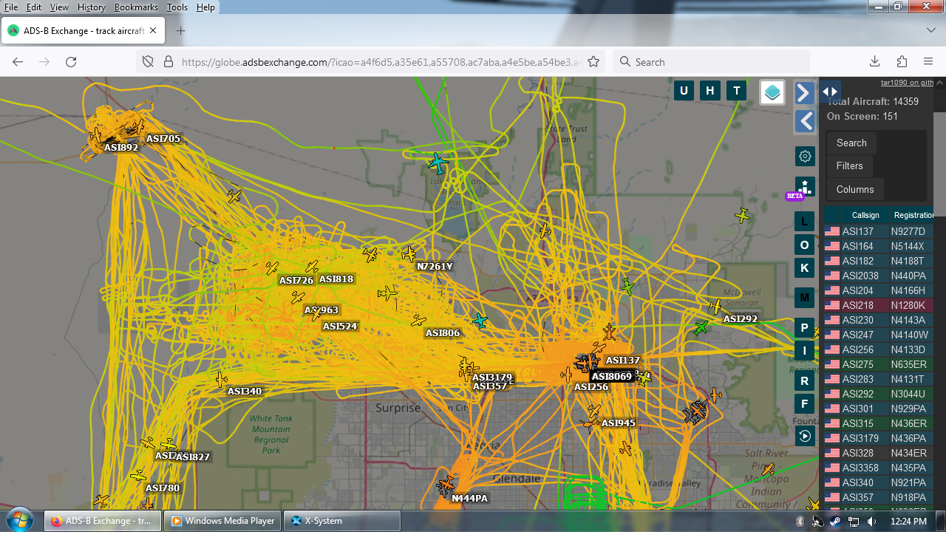Open map settings gear
The image size is (946, 560).
click(x=805, y=156)
